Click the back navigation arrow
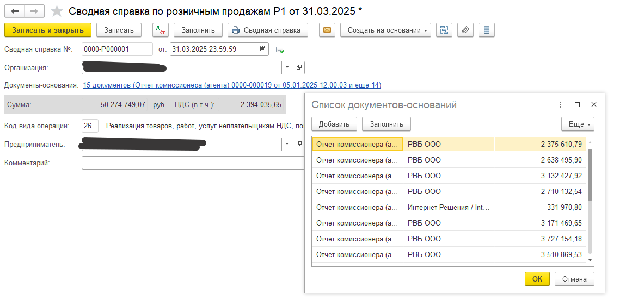The image size is (644, 306). [15, 11]
